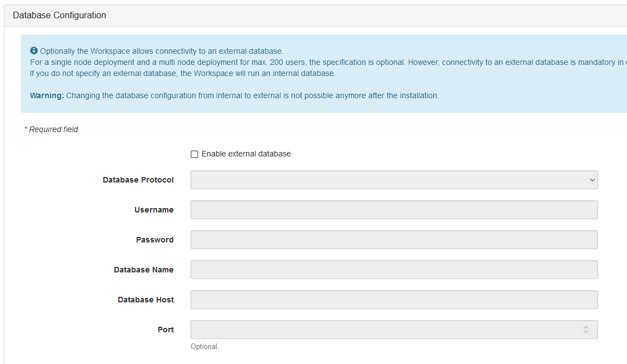Screen dimensions: 627x364
Task: Click the Database Protocol field label
Action: tap(138, 180)
